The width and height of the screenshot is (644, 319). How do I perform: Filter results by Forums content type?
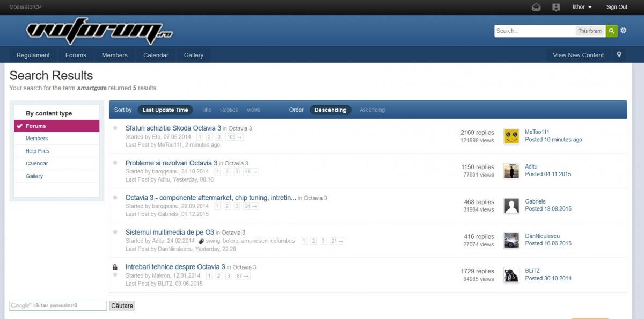pos(56,126)
